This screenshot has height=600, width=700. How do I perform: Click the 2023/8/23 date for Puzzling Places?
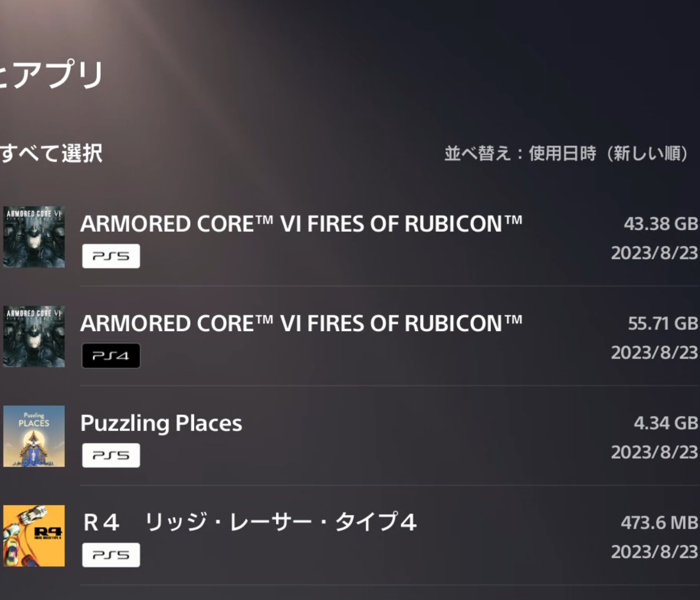654,452
